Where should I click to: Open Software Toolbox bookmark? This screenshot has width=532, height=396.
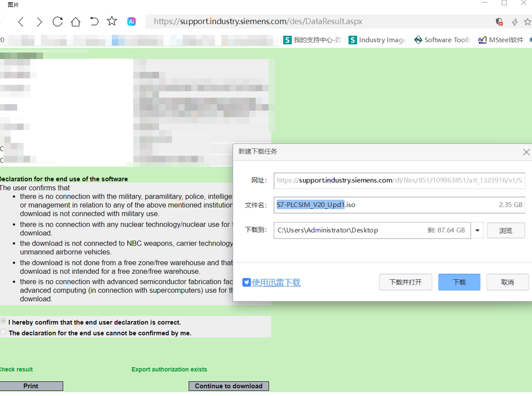click(x=442, y=40)
